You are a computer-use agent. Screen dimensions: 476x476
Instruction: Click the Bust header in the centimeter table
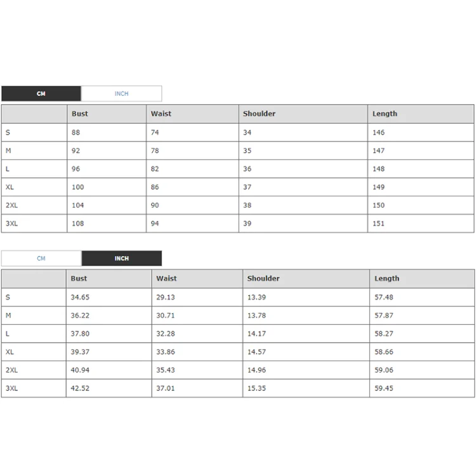coord(80,114)
